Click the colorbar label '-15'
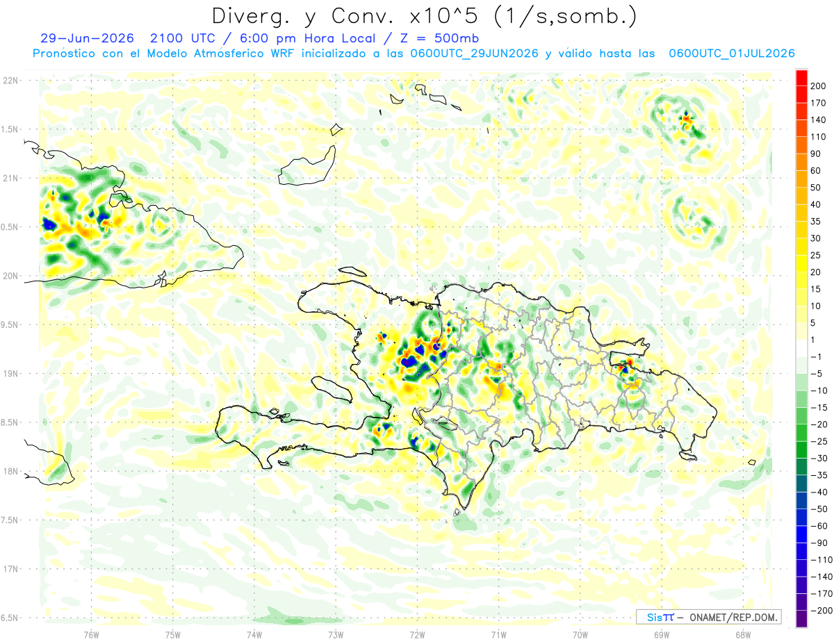The image size is (834, 644). click(819, 407)
